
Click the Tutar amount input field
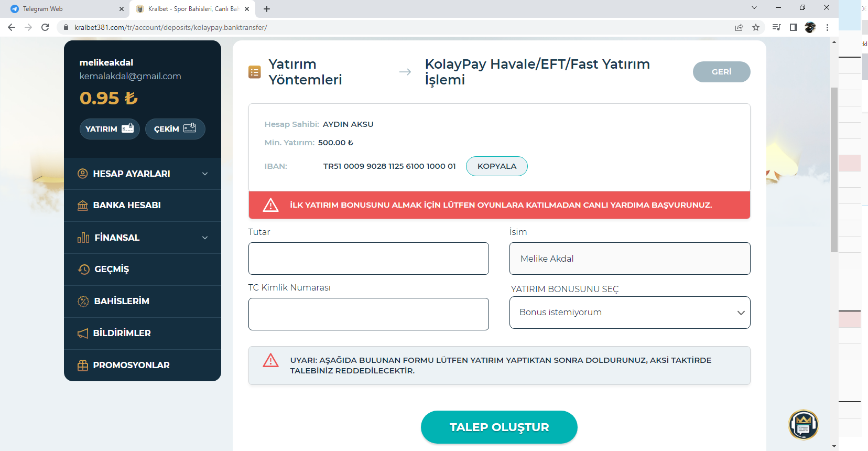click(368, 259)
